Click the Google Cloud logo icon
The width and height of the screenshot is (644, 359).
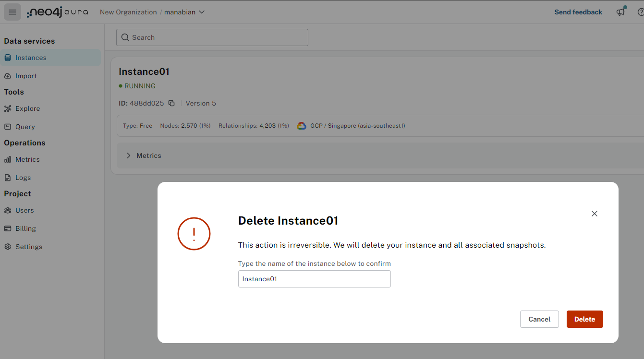coord(302,126)
